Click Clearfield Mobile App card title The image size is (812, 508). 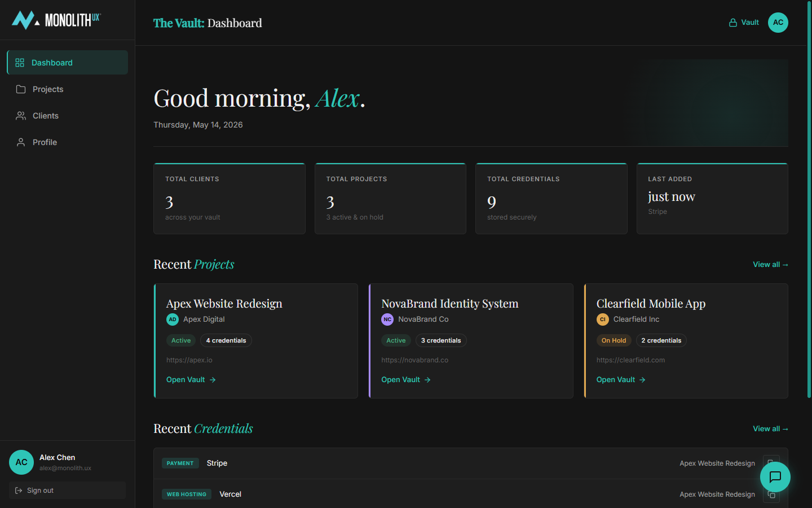651,304
